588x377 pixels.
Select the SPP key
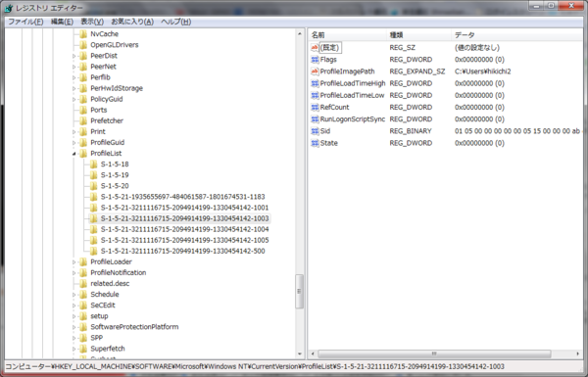pos(97,339)
